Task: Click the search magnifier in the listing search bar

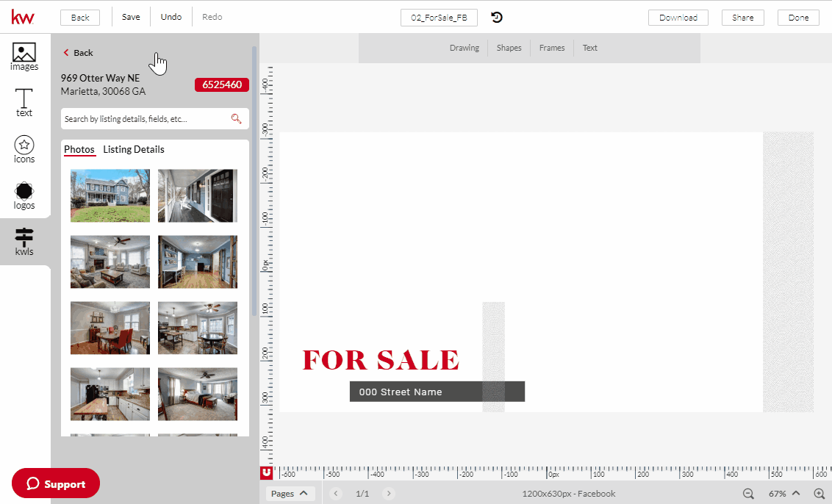Action: [237, 118]
